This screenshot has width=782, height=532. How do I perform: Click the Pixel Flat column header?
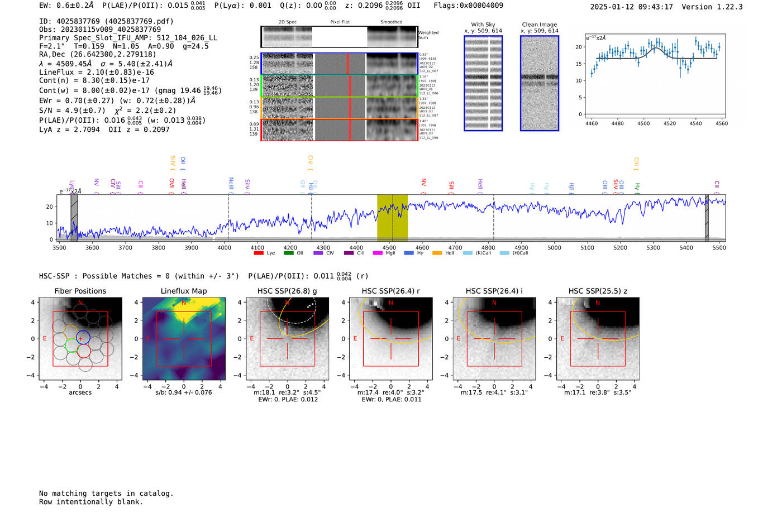click(340, 22)
